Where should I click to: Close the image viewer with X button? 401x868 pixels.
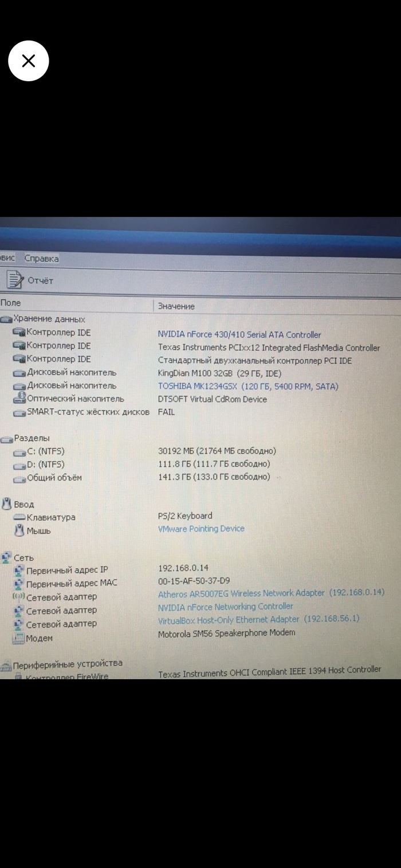tap(28, 61)
